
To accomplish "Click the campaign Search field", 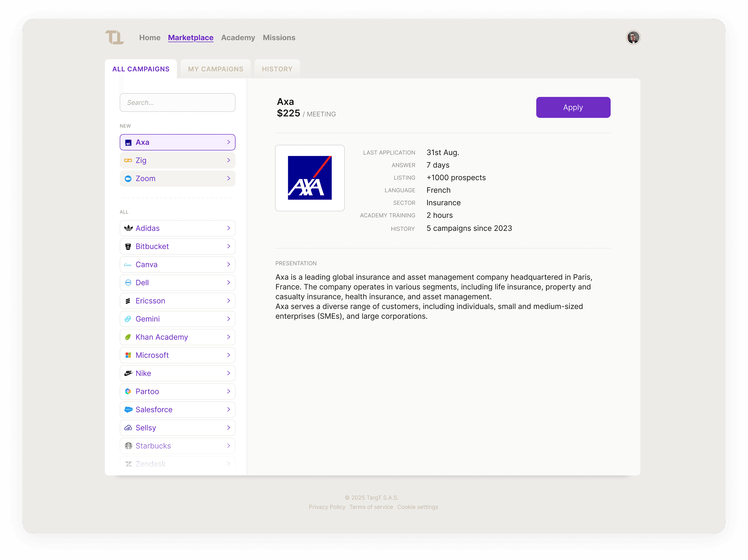I will coord(177,103).
